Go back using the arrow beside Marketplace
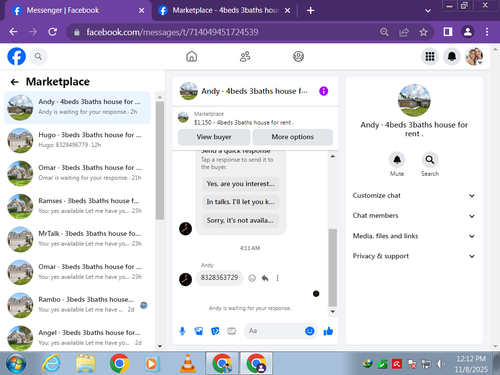 pos(14,82)
